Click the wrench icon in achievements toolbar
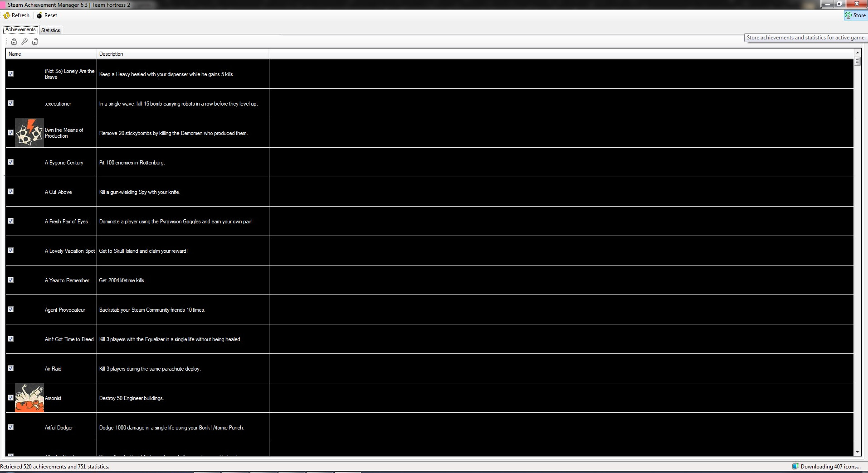This screenshot has width=868, height=473. coord(24,42)
